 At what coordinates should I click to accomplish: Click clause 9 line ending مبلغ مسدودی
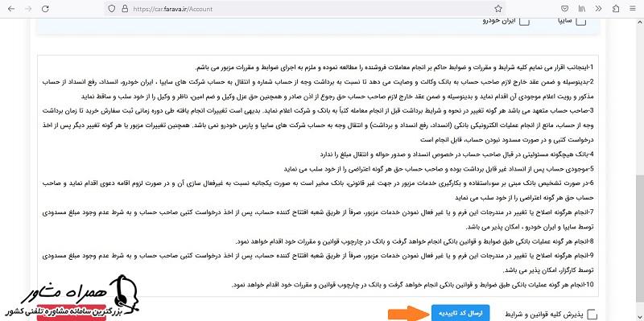[x=318, y=256]
